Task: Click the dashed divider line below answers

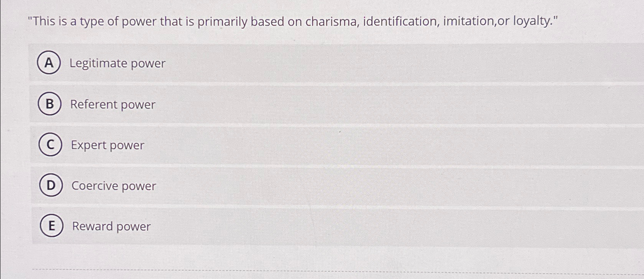Action: [x=306, y=270]
